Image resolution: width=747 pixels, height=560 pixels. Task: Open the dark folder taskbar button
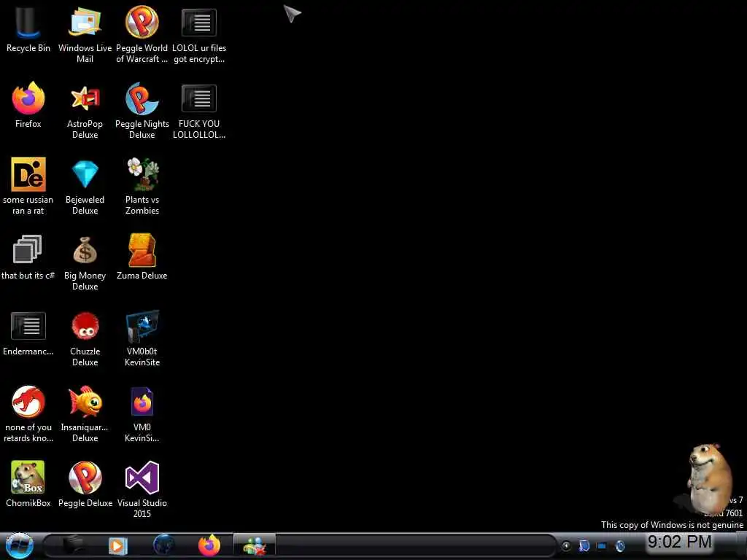tap(73, 545)
